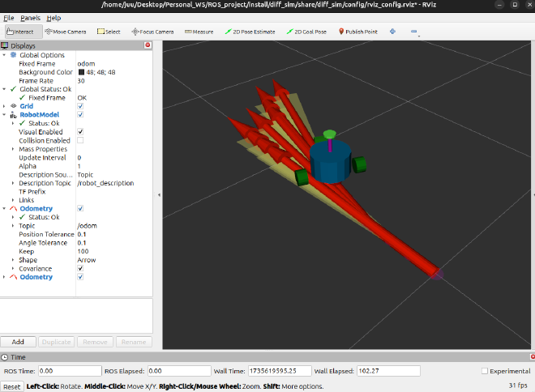Toggle the first Odometry display checkbox
Image resolution: width=535 pixels, height=392 pixels.
[80, 208]
